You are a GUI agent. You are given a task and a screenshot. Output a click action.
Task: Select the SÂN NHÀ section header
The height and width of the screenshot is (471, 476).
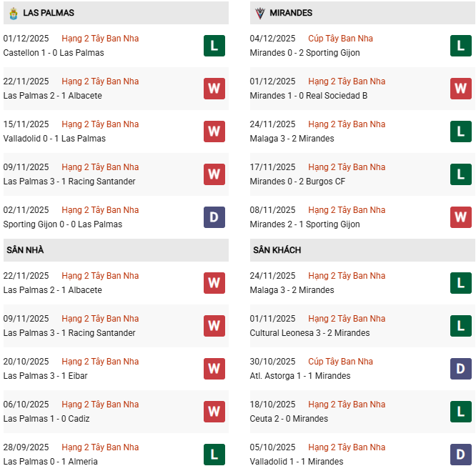(26, 250)
